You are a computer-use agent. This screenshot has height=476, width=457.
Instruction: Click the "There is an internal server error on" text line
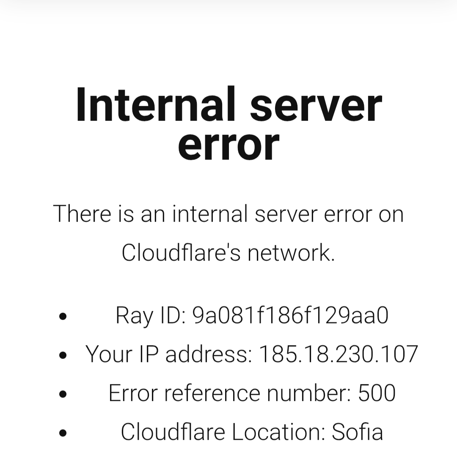pyautogui.click(x=228, y=213)
